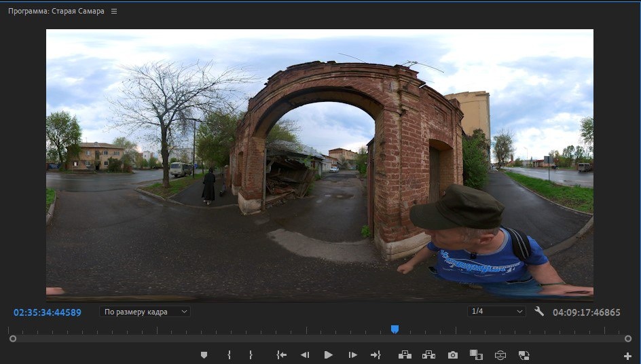Open the Program monitor panel menu icon
This screenshot has height=364, width=641.
tap(114, 12)
